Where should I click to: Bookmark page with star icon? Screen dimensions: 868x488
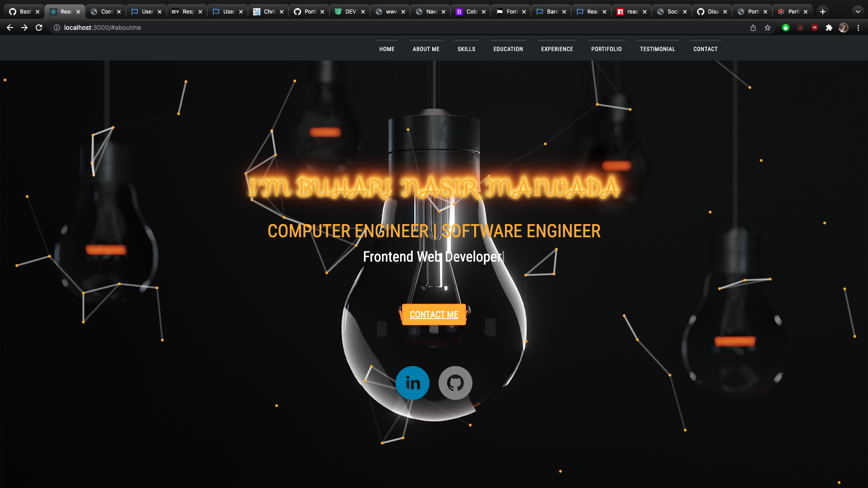768,28
